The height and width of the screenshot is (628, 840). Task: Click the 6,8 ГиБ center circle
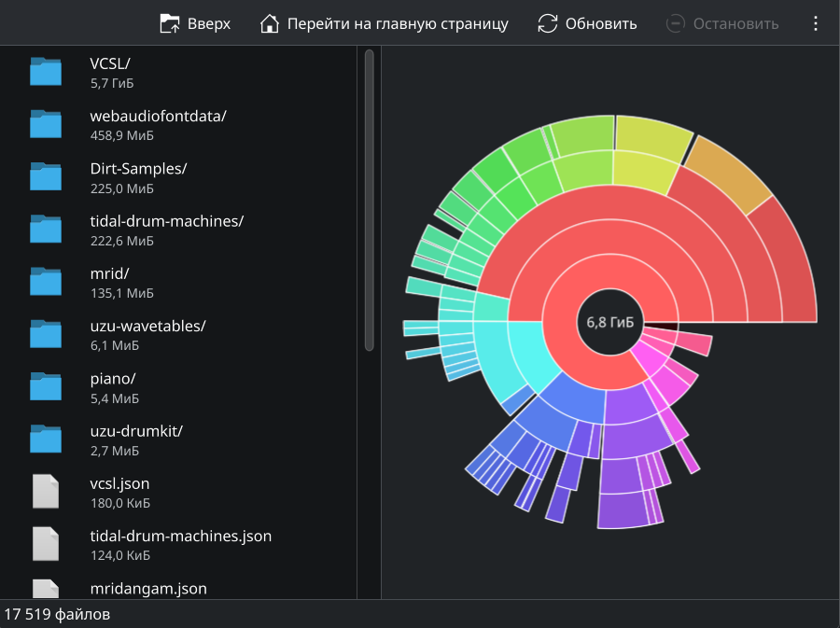click(610, 322)
